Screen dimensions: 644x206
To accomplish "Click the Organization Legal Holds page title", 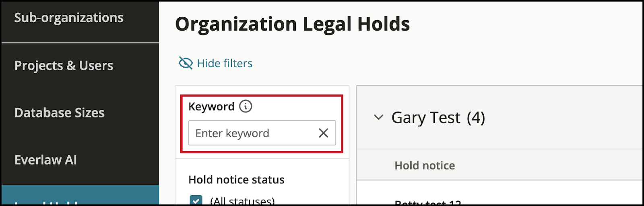I will click(293, 24).
